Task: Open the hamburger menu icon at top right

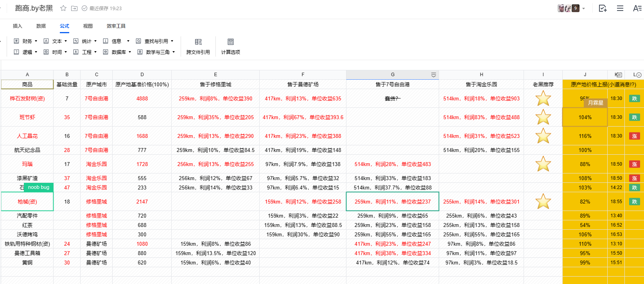Action: 620,8
